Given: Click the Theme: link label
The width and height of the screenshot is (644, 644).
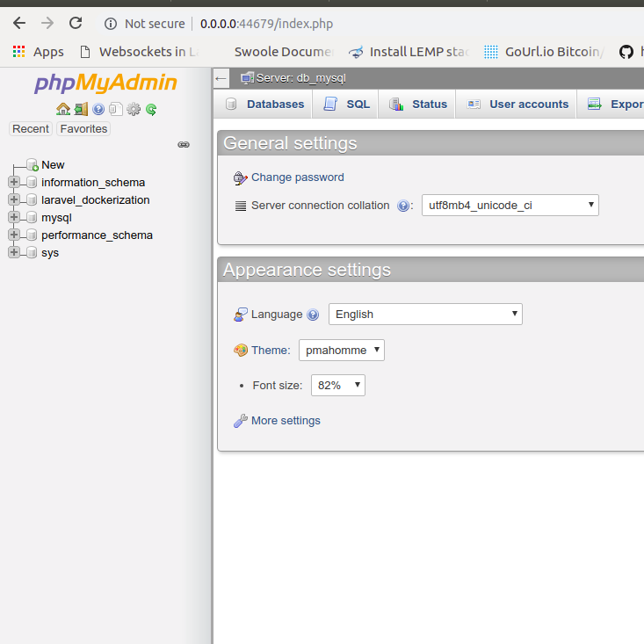Looking at the screenshot, I should point(271,351).
